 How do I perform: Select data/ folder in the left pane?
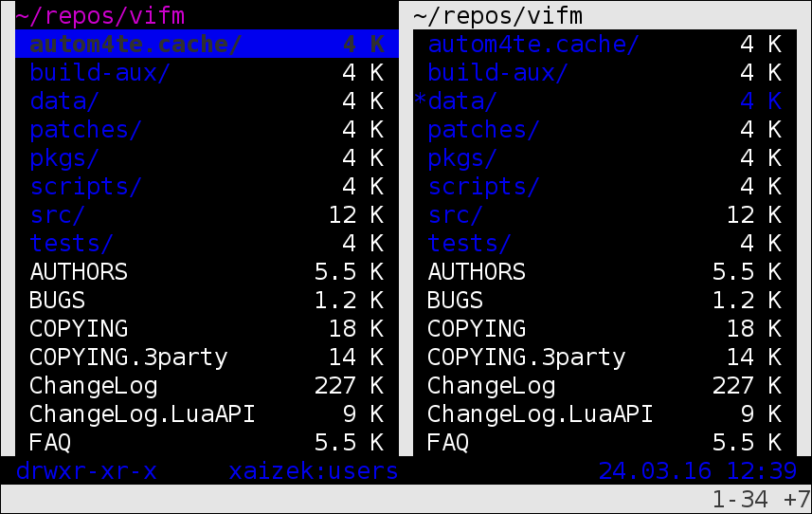208,101
